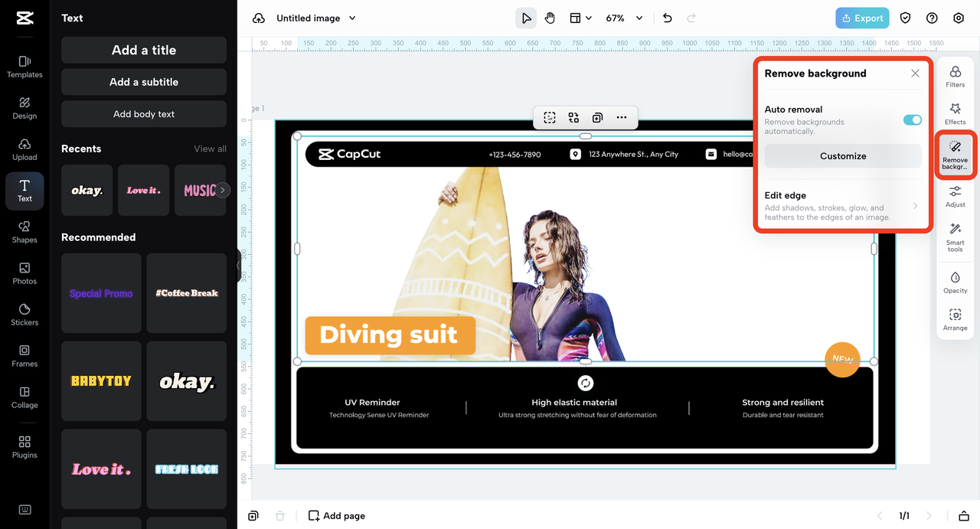Open the Effects tool
Screen dimensions: 980x529
pos(955,114)
